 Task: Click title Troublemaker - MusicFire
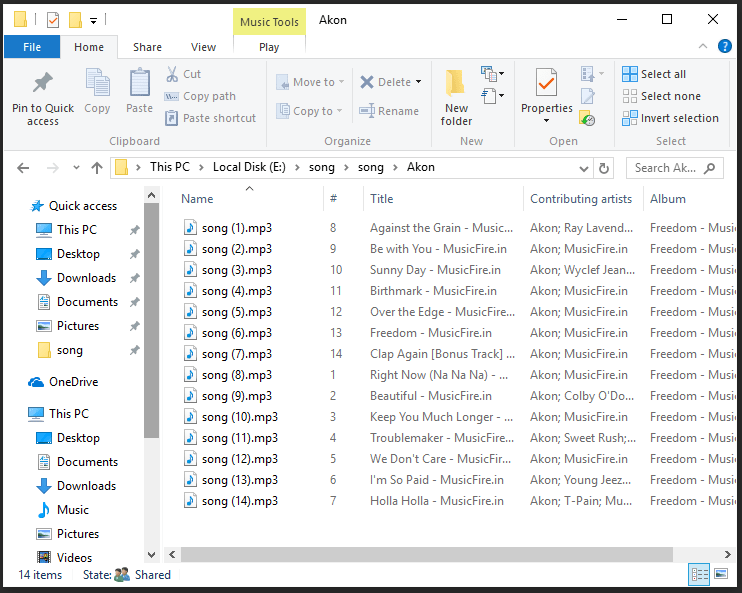[442, 438]
